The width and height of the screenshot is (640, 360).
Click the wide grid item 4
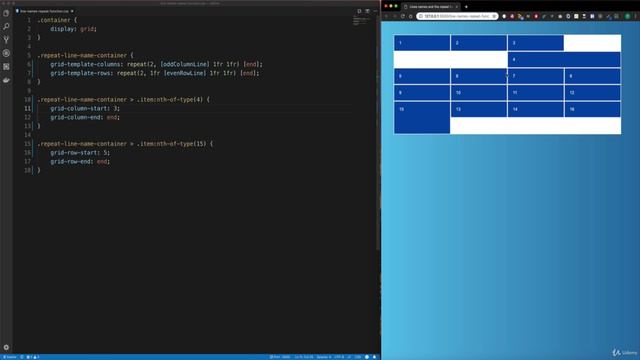click(564, 60)
